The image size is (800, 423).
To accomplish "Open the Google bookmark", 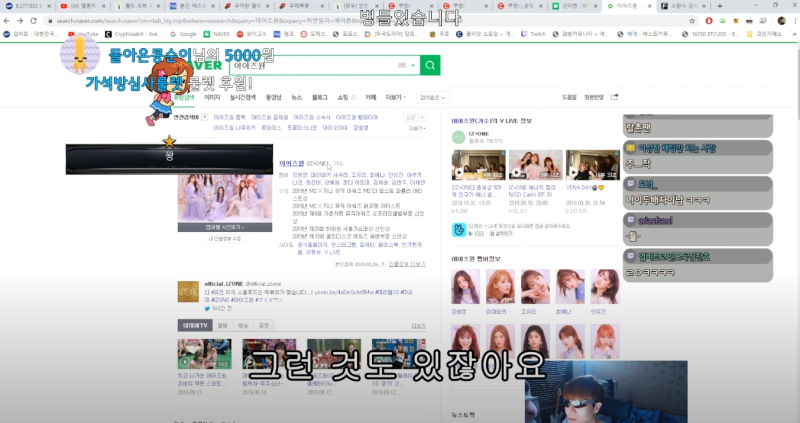I will click(184, 34).
